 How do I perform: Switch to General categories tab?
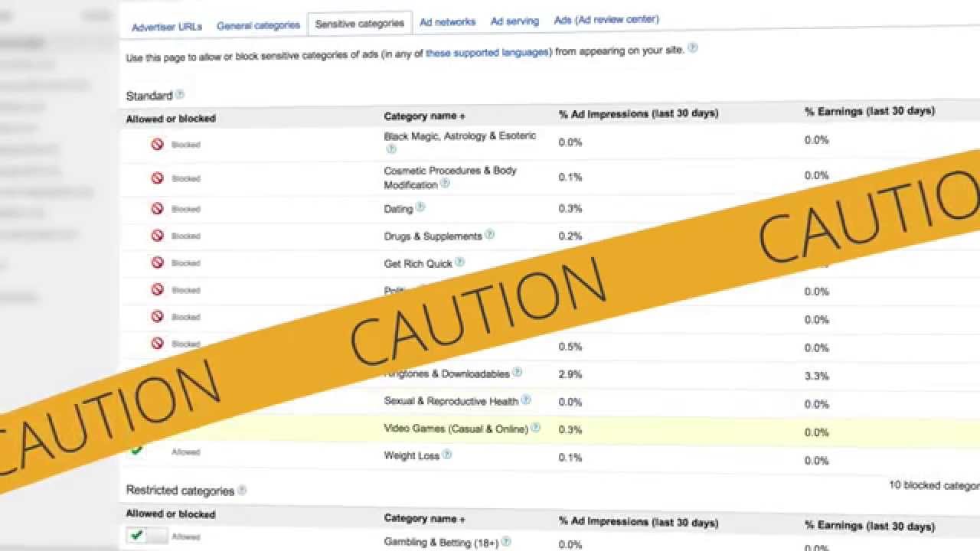[258, 25]
